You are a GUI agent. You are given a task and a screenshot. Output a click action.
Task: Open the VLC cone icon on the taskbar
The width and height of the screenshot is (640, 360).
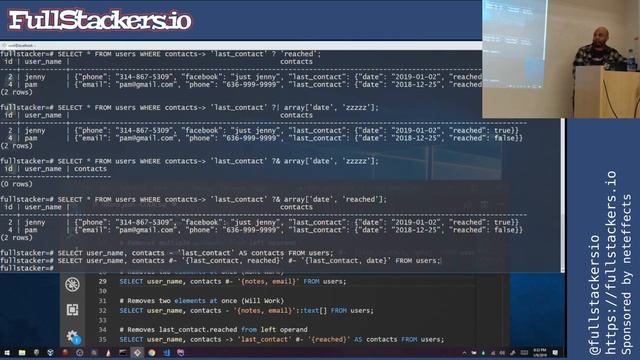(108, 353)
